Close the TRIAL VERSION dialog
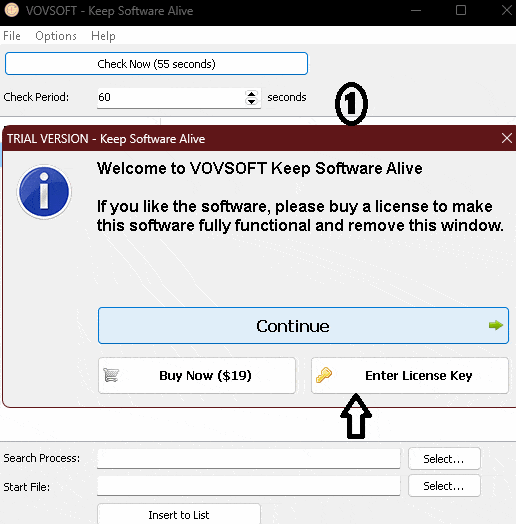The width and height of the screenshot is (529, 524). [x=506, y=138]
